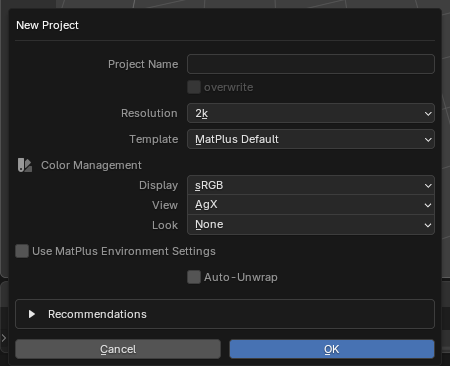Click the Project Name input field
The image size is (450, 366).
[x=311, y=64]
